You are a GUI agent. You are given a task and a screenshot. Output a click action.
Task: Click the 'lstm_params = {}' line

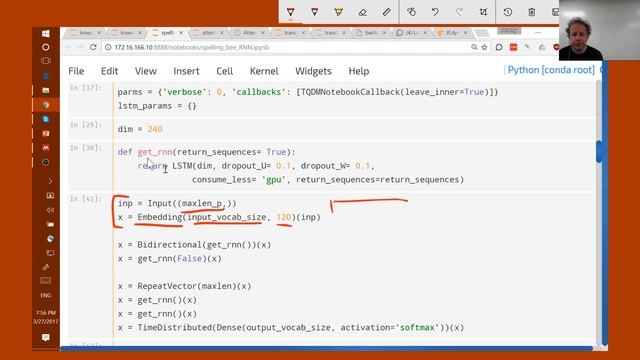point(157,106)
